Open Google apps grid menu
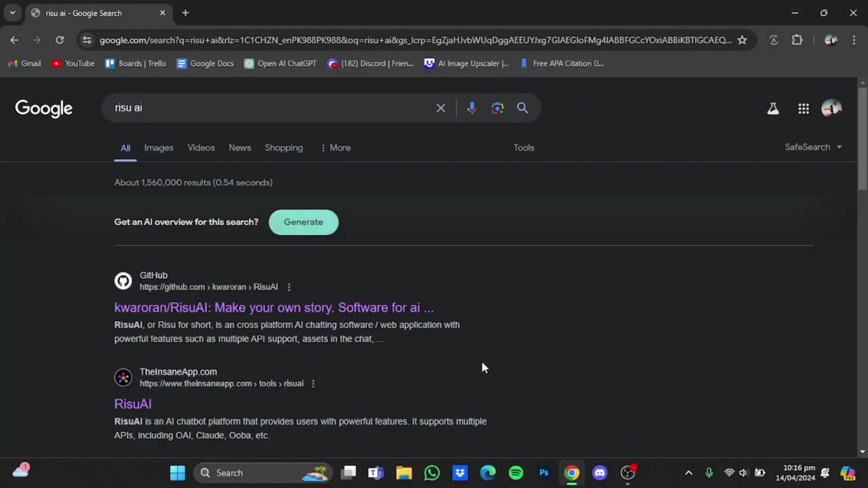This screenshot has width=868, height=488. coord(803,108)
